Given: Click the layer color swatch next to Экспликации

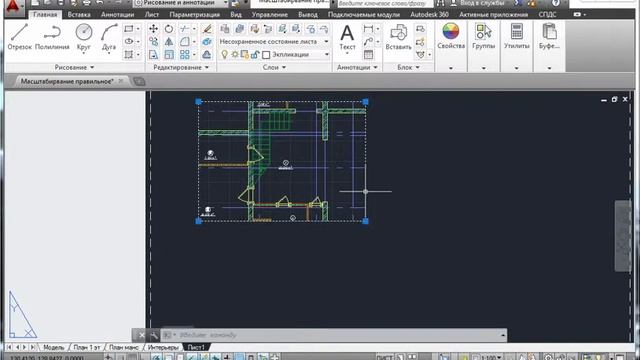Looking at the screenshot, I should pyautogui.click(x=266, y=54).
